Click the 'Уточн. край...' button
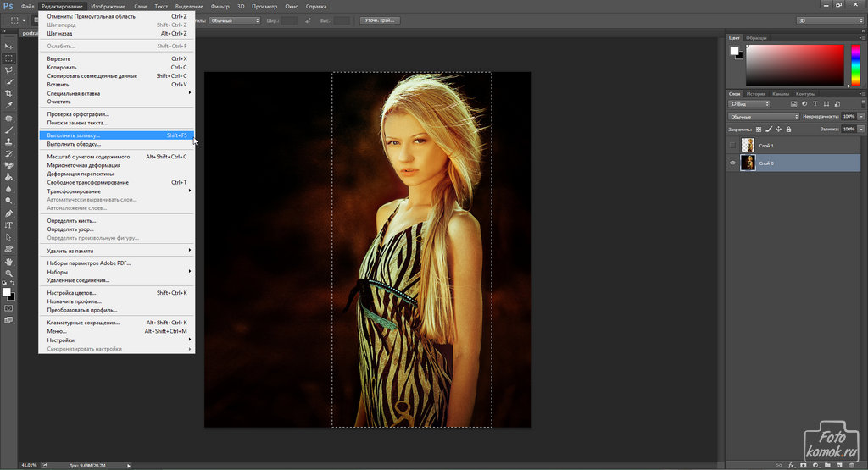 (x=380, y=19)
